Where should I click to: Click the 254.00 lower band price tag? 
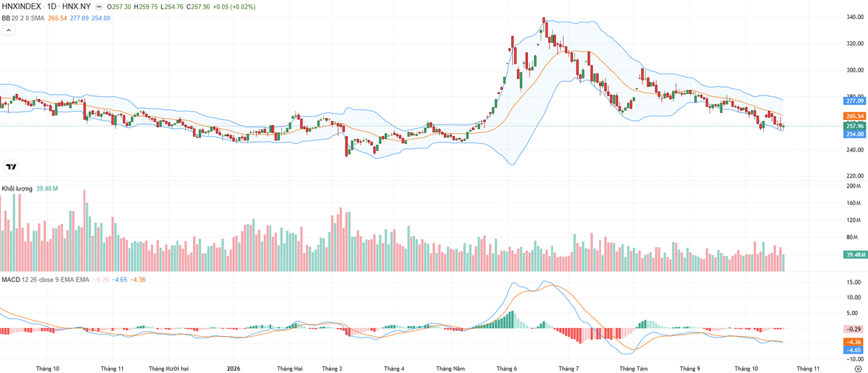(x=855, y=134)
